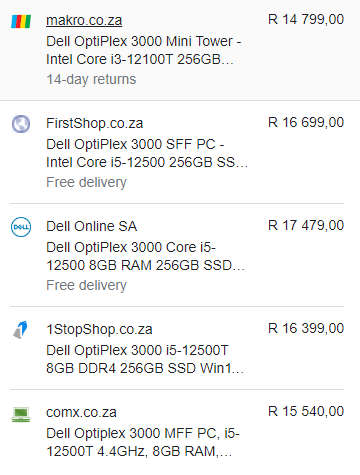Click the R 16 399,00 price
The width and height of the screenshot is (360, 475).
click(x=306, y=328)
